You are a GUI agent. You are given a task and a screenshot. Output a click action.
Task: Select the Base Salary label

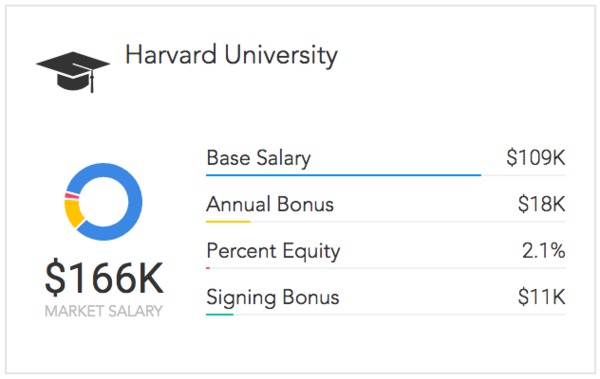[x=259, y=158]
